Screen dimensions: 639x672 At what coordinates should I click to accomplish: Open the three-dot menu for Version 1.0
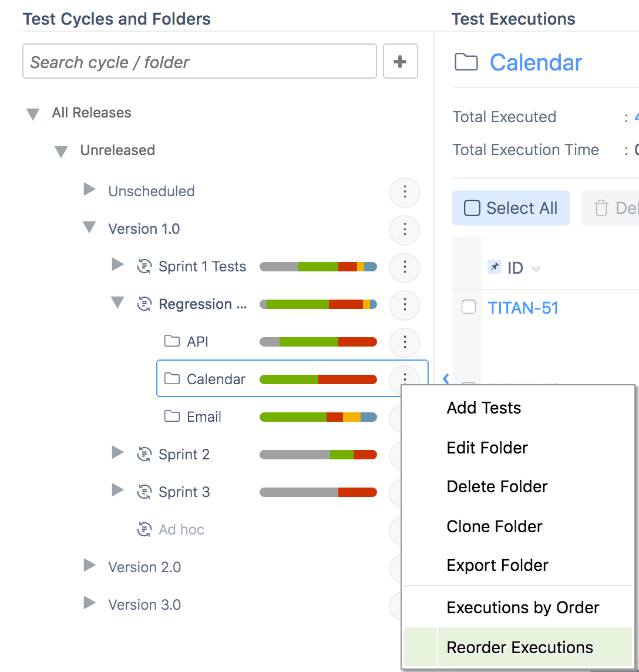(x=405, y=230)
